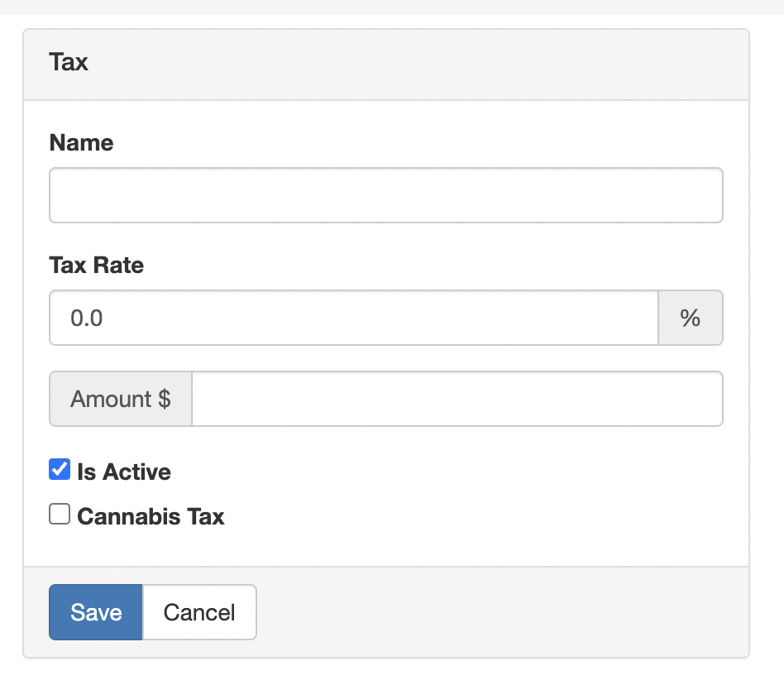This screenshot has height=685, width=784.
Task: Click the Name text input field
Action: click(x=386, y=195)
